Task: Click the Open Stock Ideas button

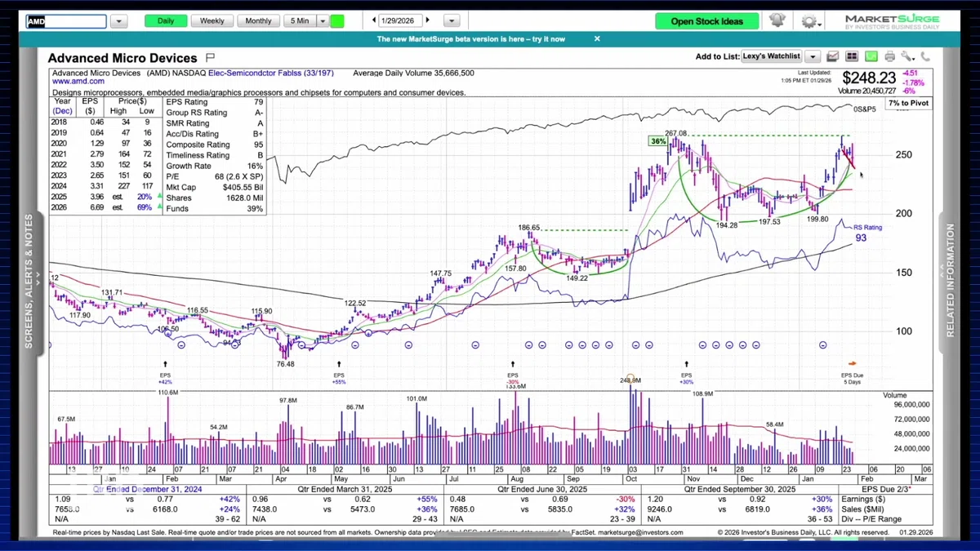Action: pyautogui.click(x=707, y=21)
